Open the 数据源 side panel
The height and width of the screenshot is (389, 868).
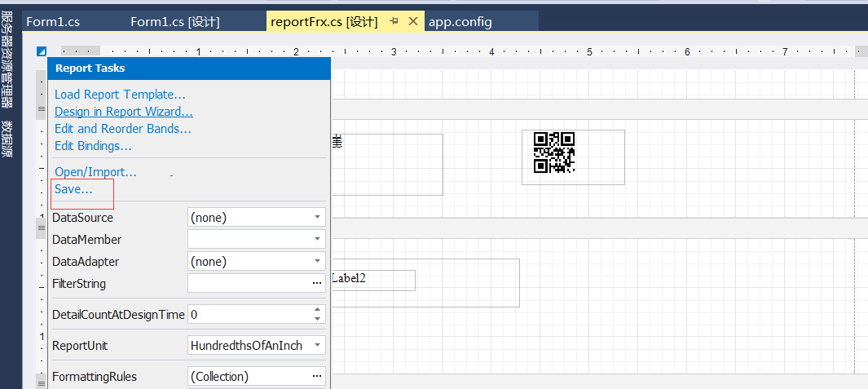click(x=7, y=139)
